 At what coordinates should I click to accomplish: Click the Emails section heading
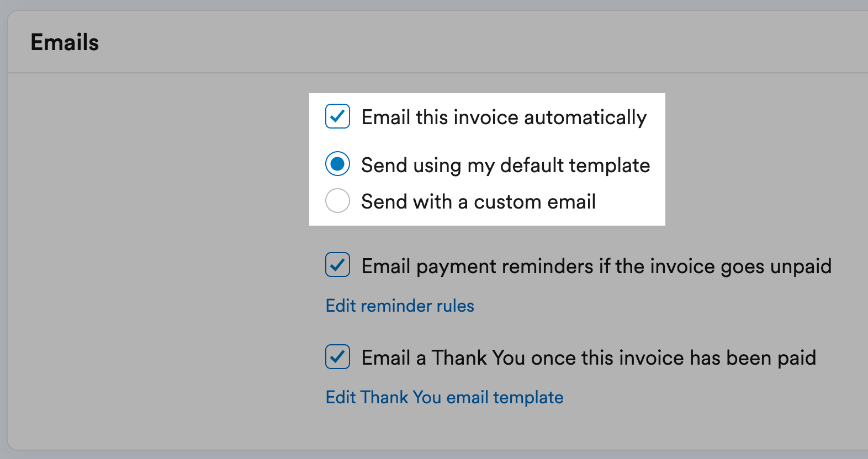(x=65, y=42)
